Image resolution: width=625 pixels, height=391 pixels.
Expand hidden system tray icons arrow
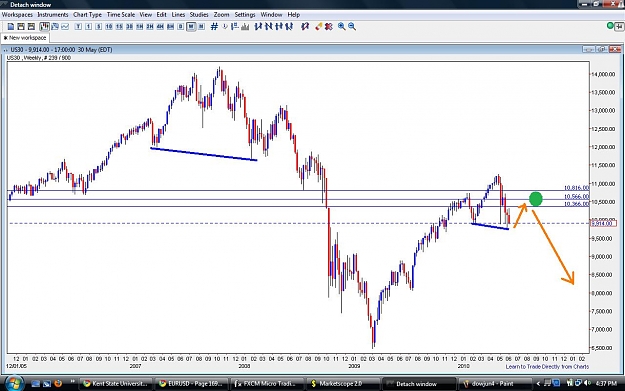pyautogui.click(x=538, y=383)
